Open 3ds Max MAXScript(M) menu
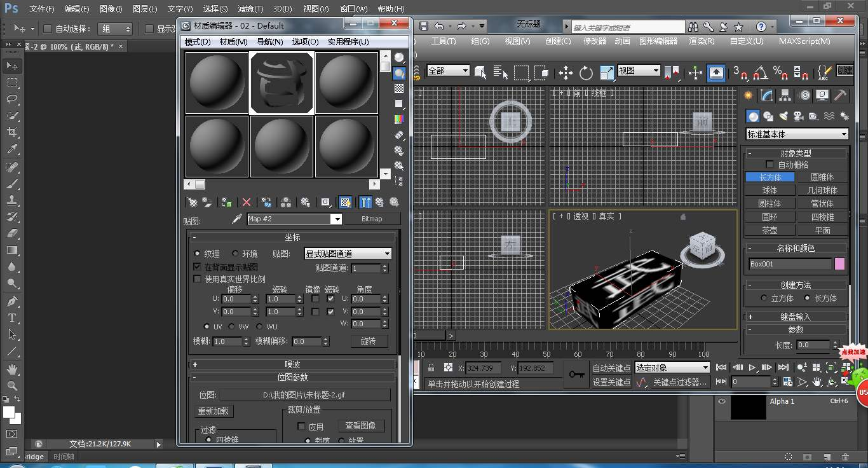Image resolution: width=868 pixels, height=468 pixels. pyautogui.click(x=804, y=41)
